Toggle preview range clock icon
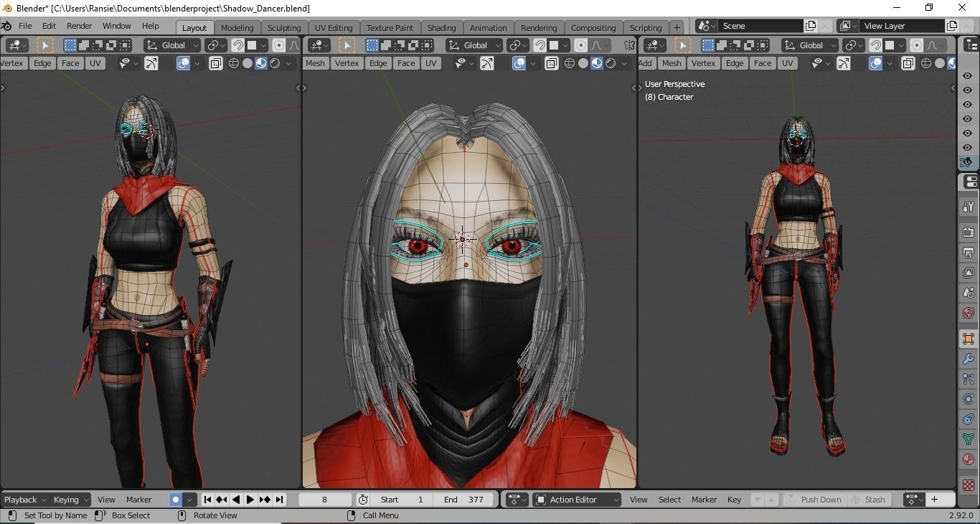Screen dimensions: 980x524 (x=363, y=500)
